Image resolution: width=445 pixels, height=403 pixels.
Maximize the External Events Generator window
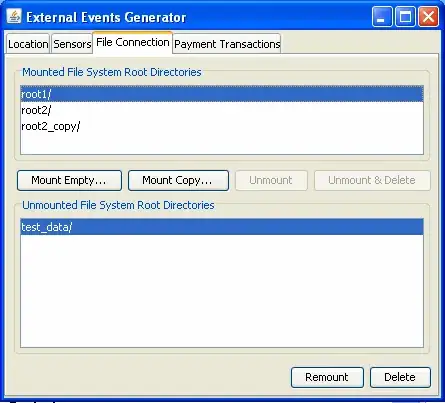pos(405,16)
